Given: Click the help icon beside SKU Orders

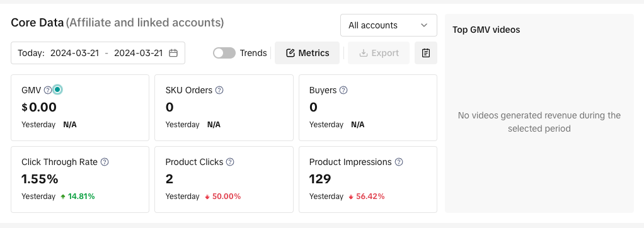Looking at the screenshot, I should tap(219, 90).
